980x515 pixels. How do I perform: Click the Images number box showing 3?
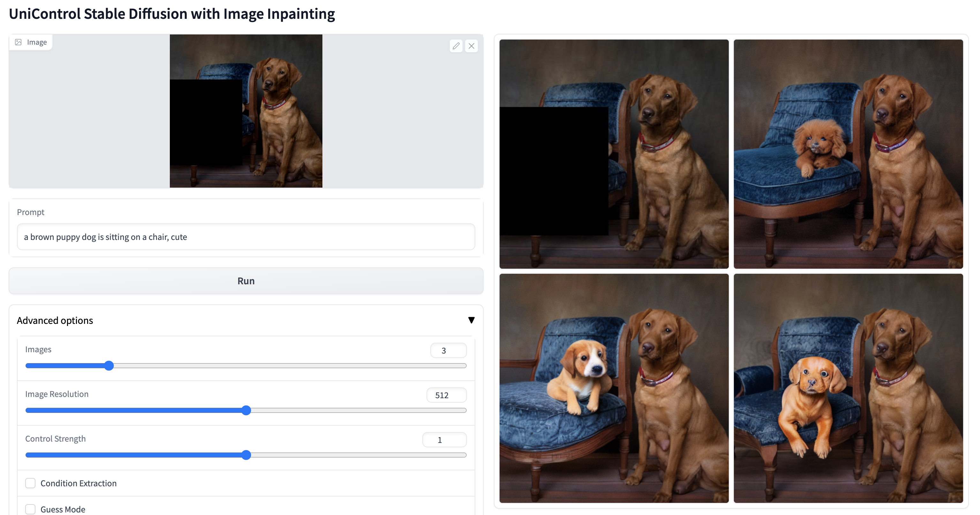click(448, 350)
